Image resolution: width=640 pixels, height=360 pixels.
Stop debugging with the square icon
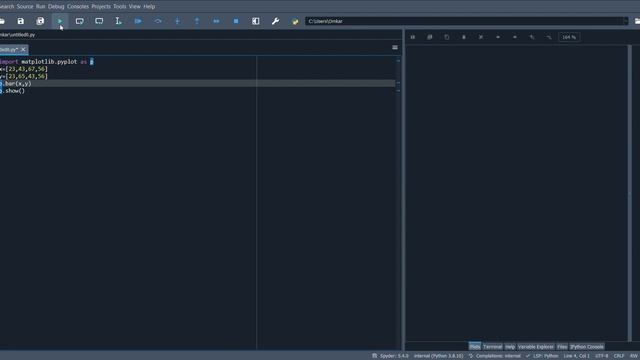[236, 21]
